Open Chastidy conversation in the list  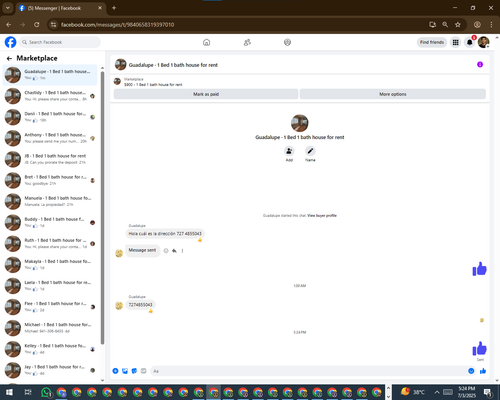click(x=50, y=96)
